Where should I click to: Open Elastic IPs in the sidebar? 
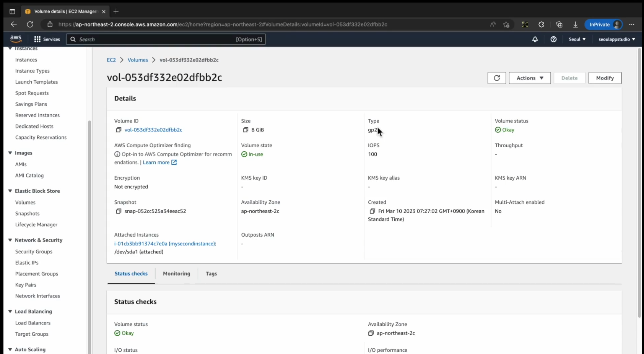point(27,263)
